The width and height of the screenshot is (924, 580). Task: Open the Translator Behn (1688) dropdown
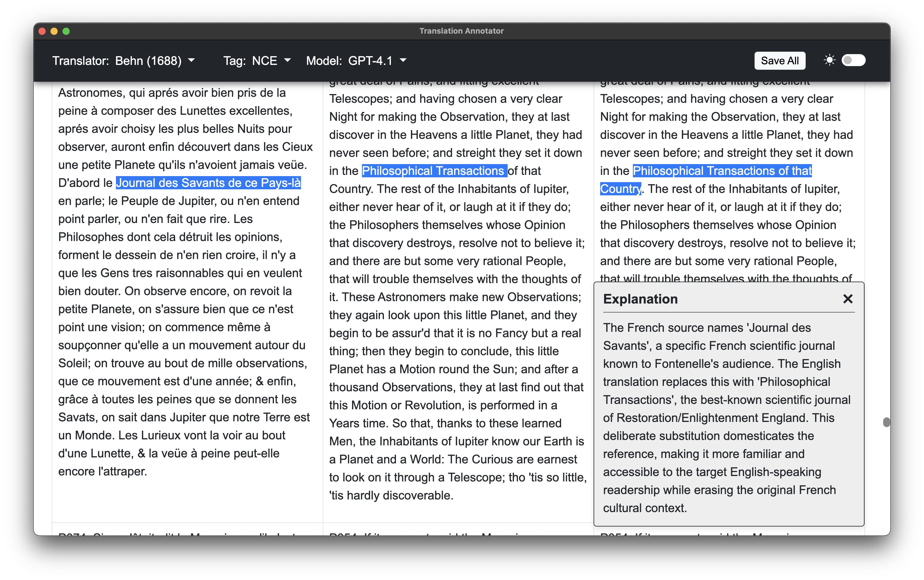[123, 61]
